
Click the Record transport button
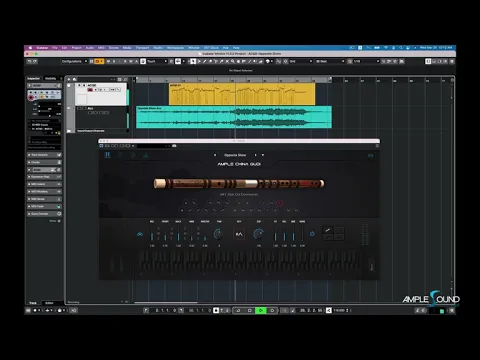272,310
